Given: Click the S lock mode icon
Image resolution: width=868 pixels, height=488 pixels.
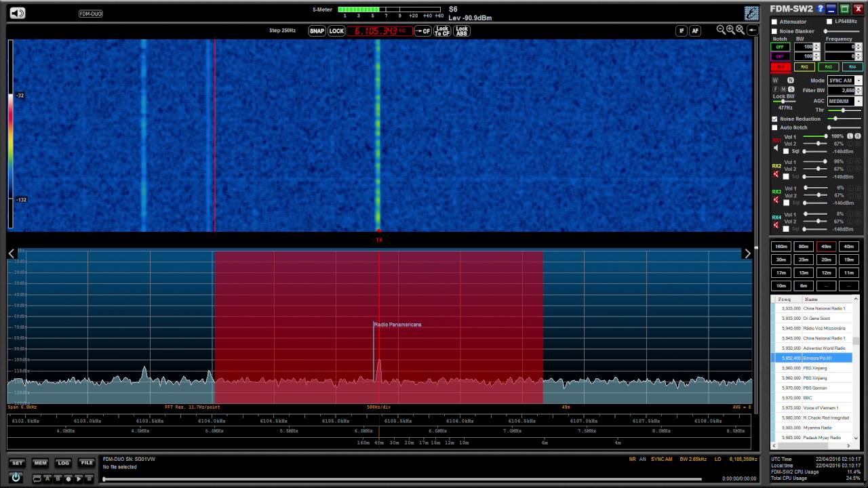Looking at the screenshot, I should tap(791, 89).
